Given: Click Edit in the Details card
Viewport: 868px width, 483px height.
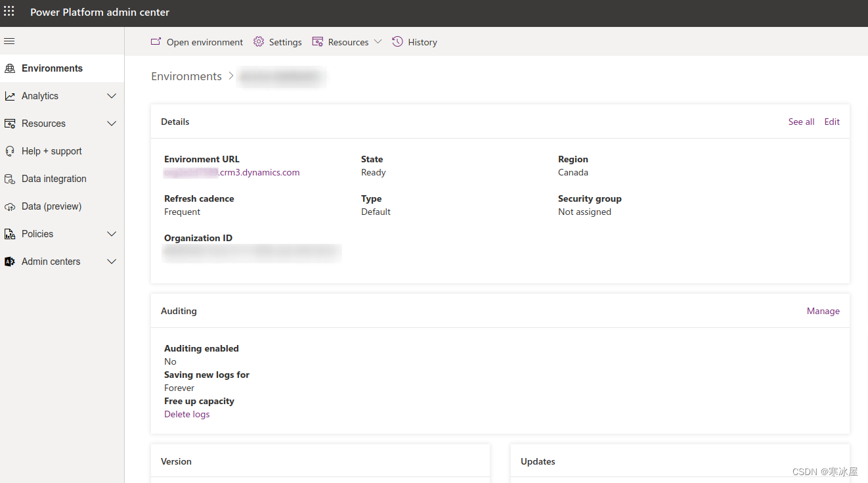Looking at the screenshot, I should pyautogui.click(x=832, y=122).
